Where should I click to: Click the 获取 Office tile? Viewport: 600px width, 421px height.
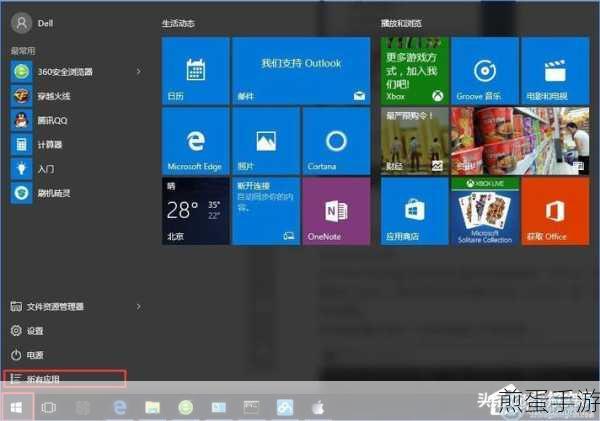click(555, 211)
